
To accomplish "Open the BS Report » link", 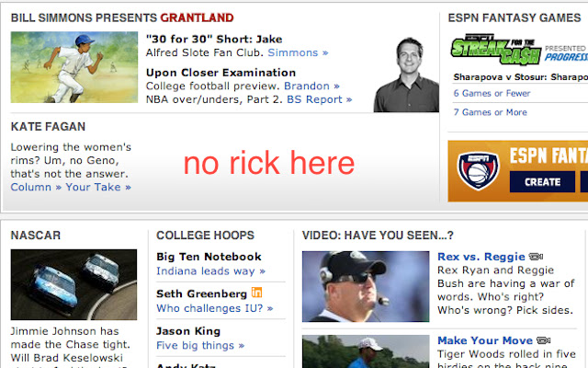I will pyautogui.click(x=319, y=99).
